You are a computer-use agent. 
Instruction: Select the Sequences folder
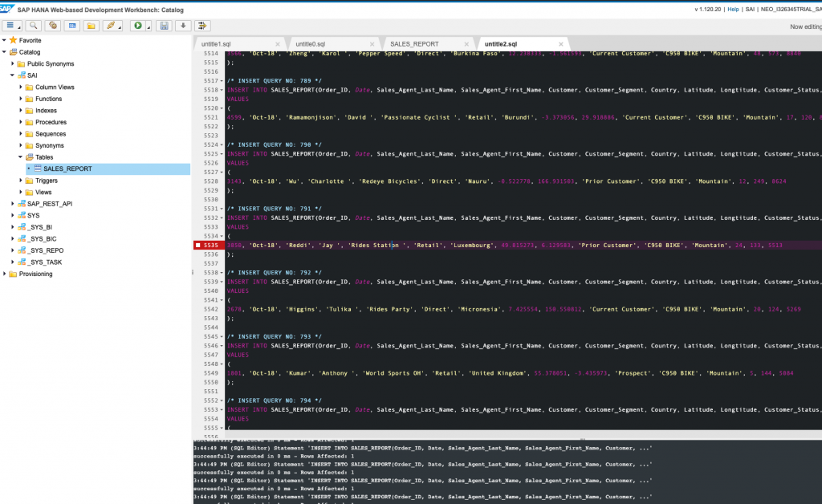pos(51,133)
